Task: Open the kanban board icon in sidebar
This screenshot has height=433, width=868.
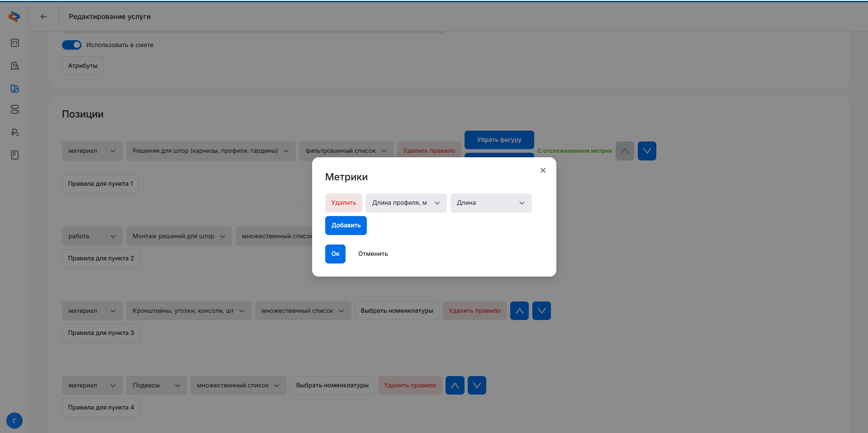Action: coord(15,43)
